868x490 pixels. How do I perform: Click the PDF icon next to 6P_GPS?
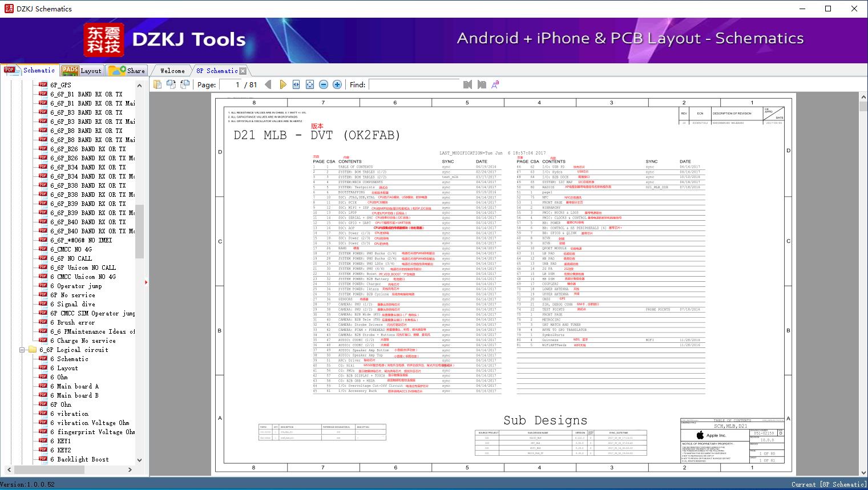coord(43,85)
